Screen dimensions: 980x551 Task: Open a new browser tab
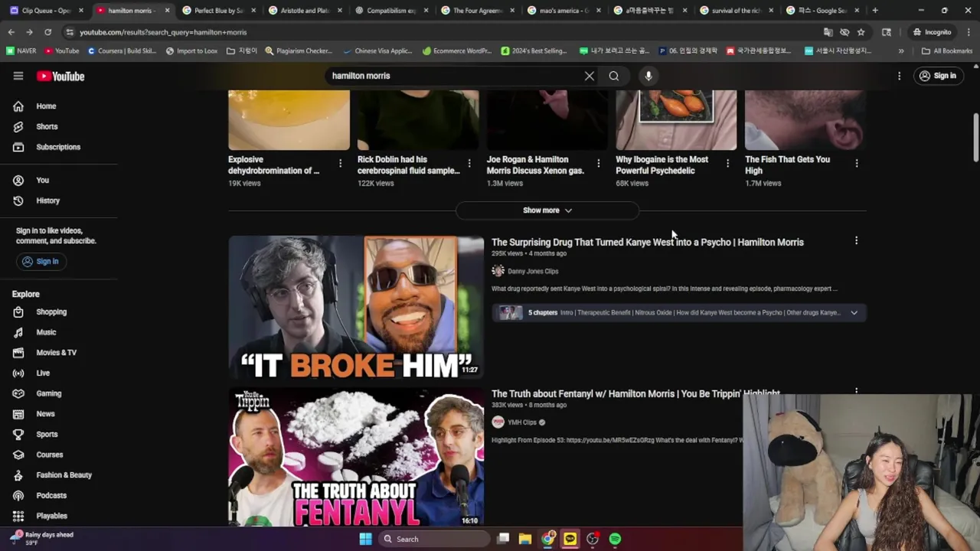click(x=875, y=11)
